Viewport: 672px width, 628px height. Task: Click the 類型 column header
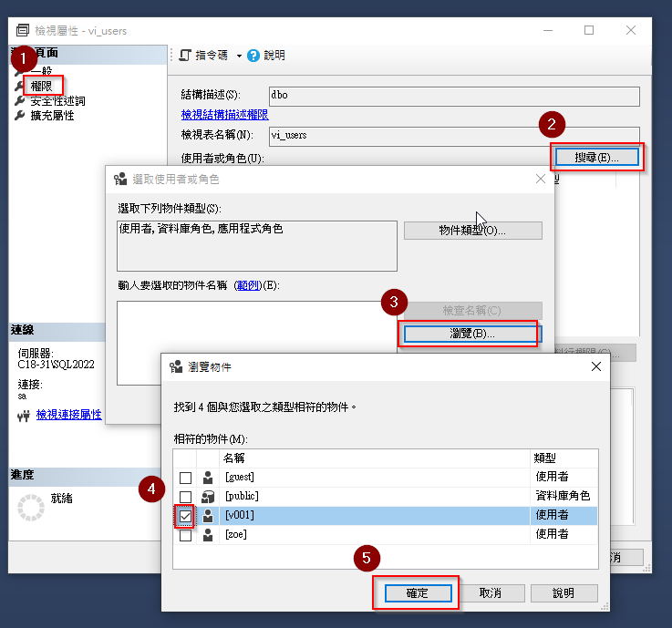click(x=564, y=458)
